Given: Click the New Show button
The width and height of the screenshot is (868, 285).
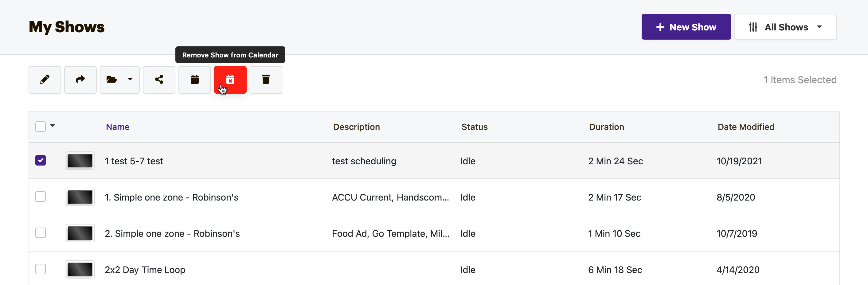Looking at the screenshot, I should (686, 27).
